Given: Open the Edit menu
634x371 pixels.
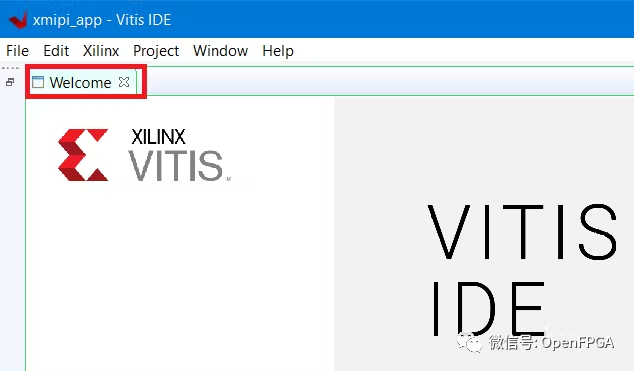Looking at the screenshot, I should click(x=56, y=51).
